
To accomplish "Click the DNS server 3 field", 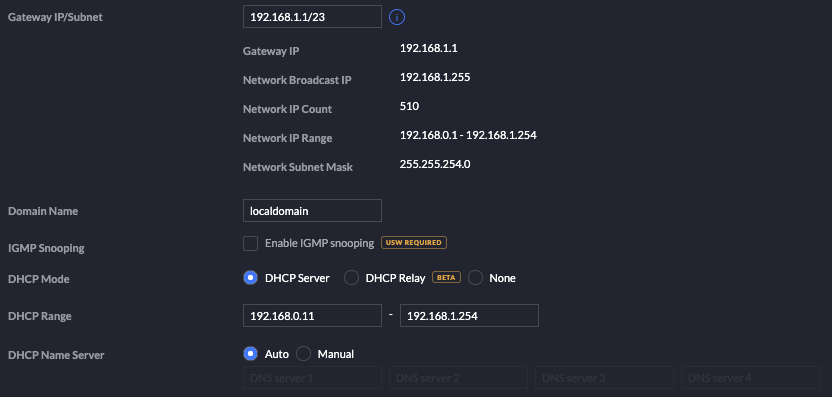I will click(x=604, y=378).
